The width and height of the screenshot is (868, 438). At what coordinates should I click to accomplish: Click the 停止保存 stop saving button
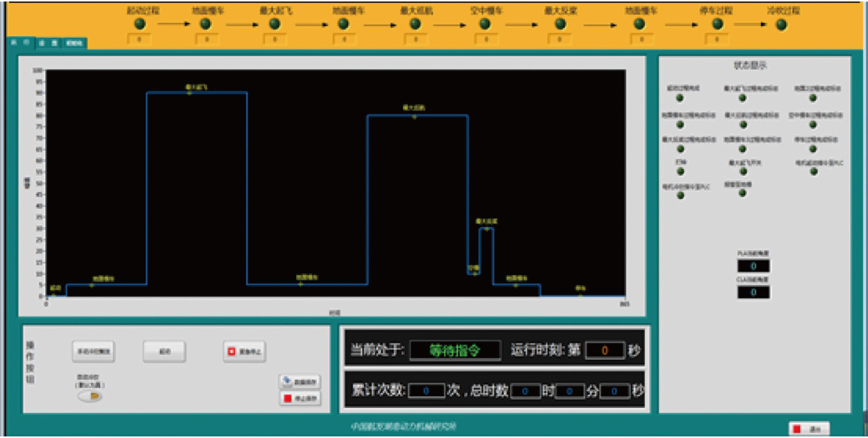point(300,398)
